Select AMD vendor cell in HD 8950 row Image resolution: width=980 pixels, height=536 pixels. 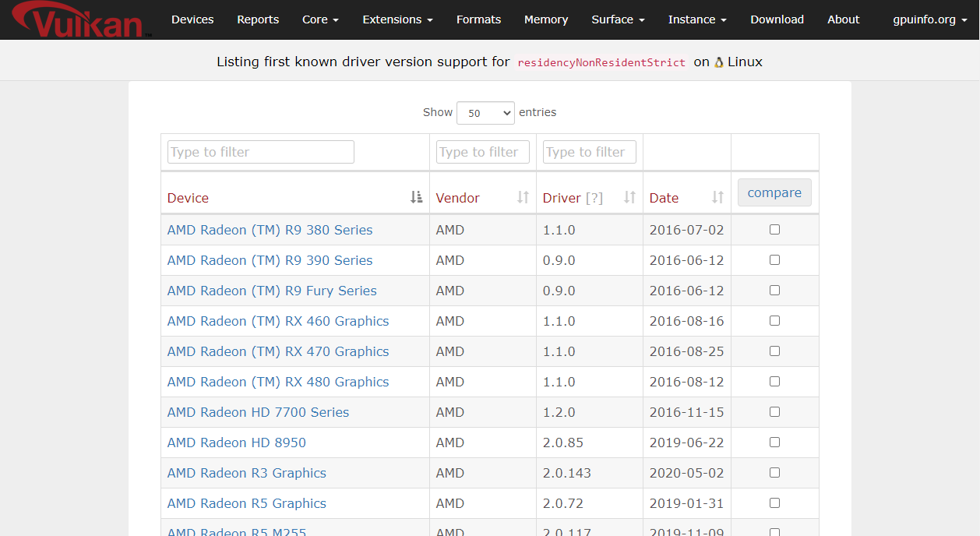coord(483,443)
